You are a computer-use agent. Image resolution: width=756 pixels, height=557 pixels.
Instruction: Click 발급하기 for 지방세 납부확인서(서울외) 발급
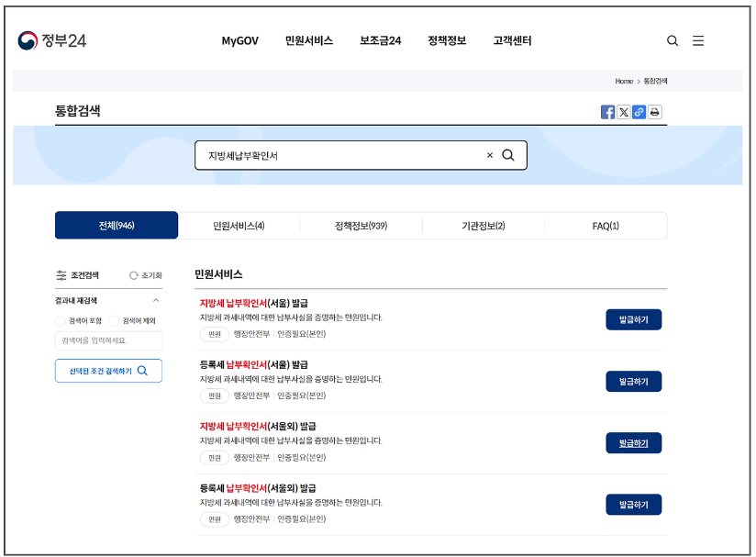click(634, 443)
